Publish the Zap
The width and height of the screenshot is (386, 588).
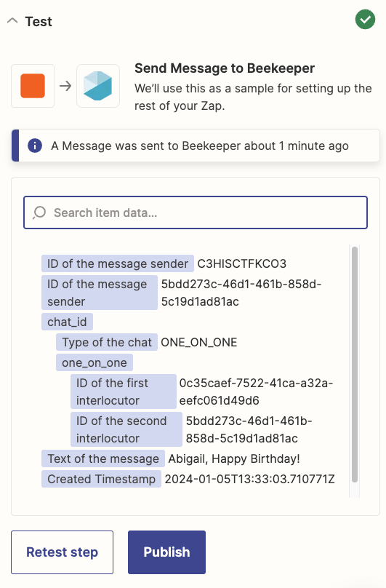click(x=166, y=552)
